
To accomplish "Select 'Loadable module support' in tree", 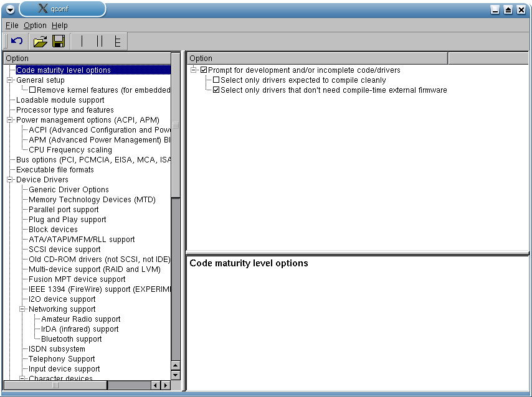I will click(x=60, y=100).
